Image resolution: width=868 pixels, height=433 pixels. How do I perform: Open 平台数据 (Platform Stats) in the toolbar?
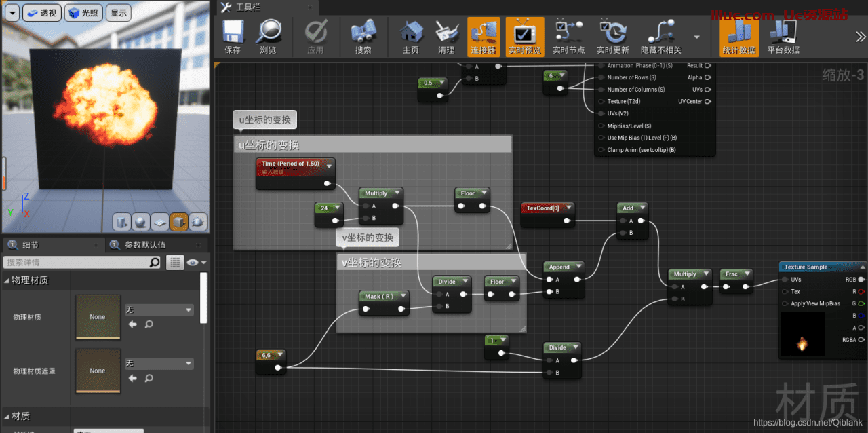783,37
